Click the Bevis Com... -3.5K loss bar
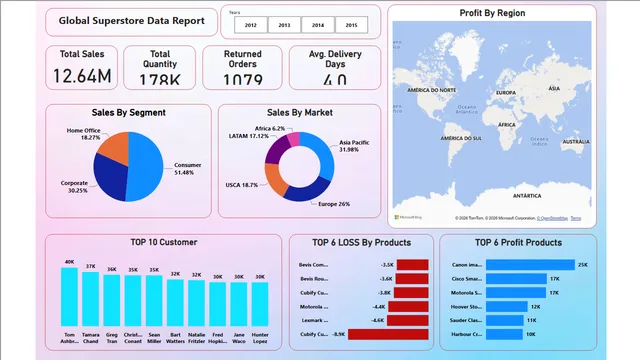This screenshot has height=360, width=640. pyautogui.click(x=413, y=265)
